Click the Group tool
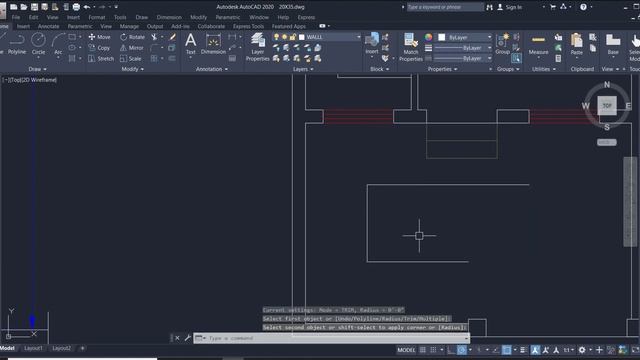 coord(502,44)
